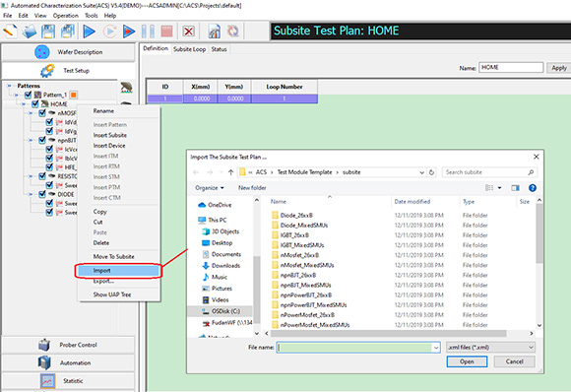Uncheck the Pattern_1 checkbox
This screenshot has height=392, width=571.
tap(28, 95)
